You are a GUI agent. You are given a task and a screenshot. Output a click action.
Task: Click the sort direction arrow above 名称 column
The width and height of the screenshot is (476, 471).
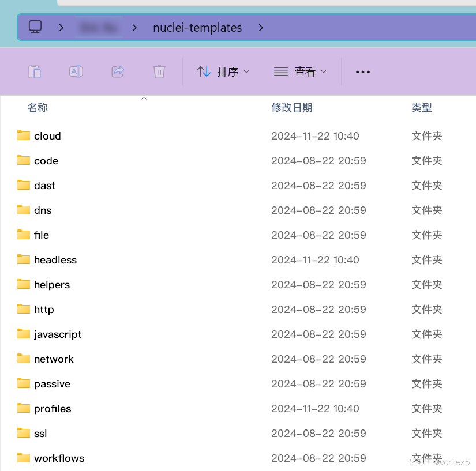point(144,98)
